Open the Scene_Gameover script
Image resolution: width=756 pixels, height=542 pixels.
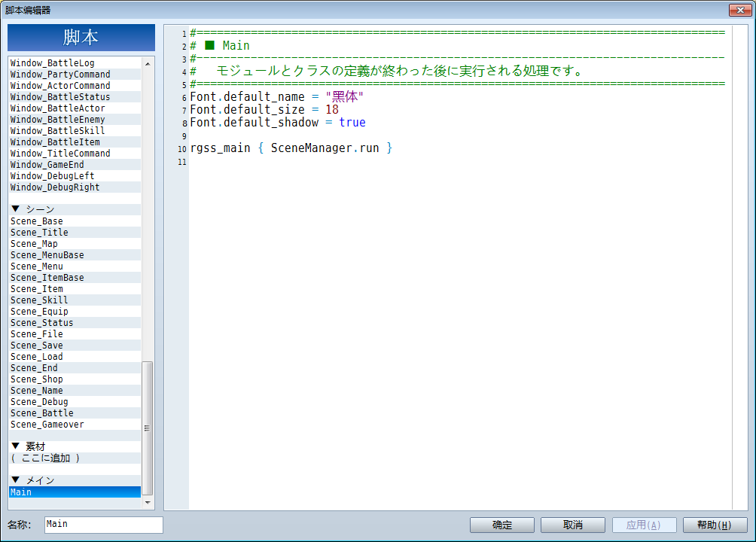click(75, 425)
